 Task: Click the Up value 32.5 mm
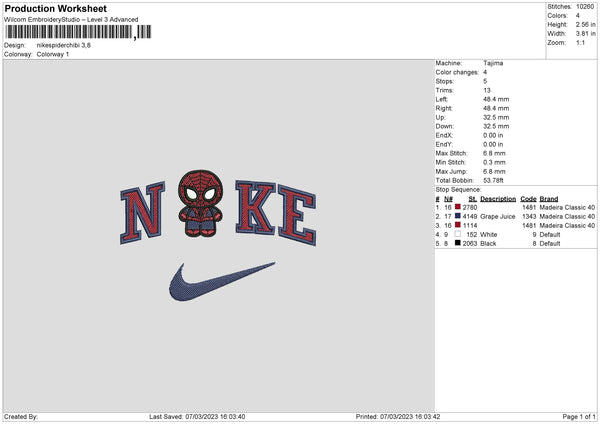click(496, 117)
